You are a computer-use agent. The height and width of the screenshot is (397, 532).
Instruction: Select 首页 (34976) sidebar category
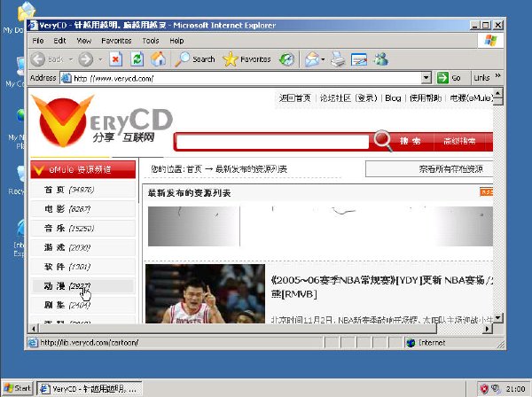[x=82, y=190]
